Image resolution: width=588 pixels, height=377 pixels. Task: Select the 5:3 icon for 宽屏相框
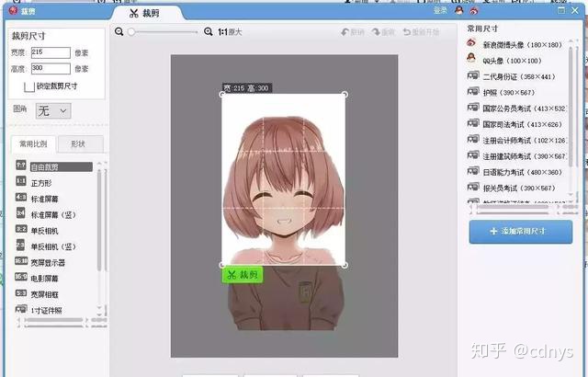coord(21,293)
